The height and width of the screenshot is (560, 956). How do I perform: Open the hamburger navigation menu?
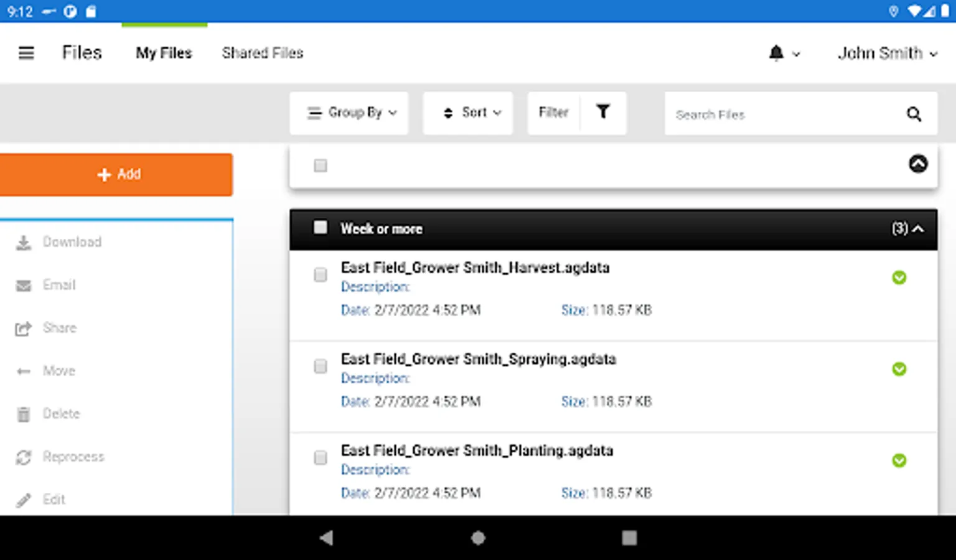26,53
